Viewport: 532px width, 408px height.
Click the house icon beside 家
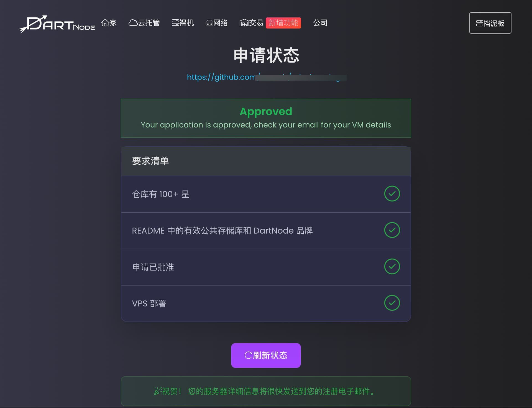click(x=105, y=23)
